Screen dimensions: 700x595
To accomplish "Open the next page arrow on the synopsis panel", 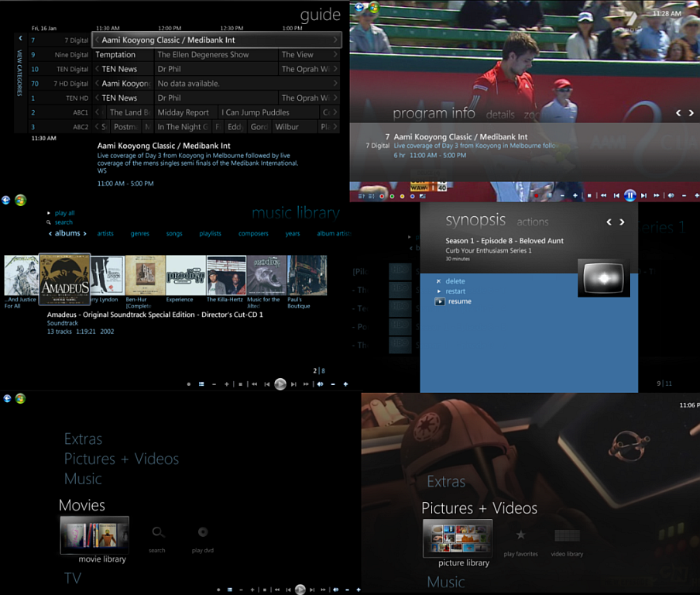I will pyautogui.click(x=622, y=221).
